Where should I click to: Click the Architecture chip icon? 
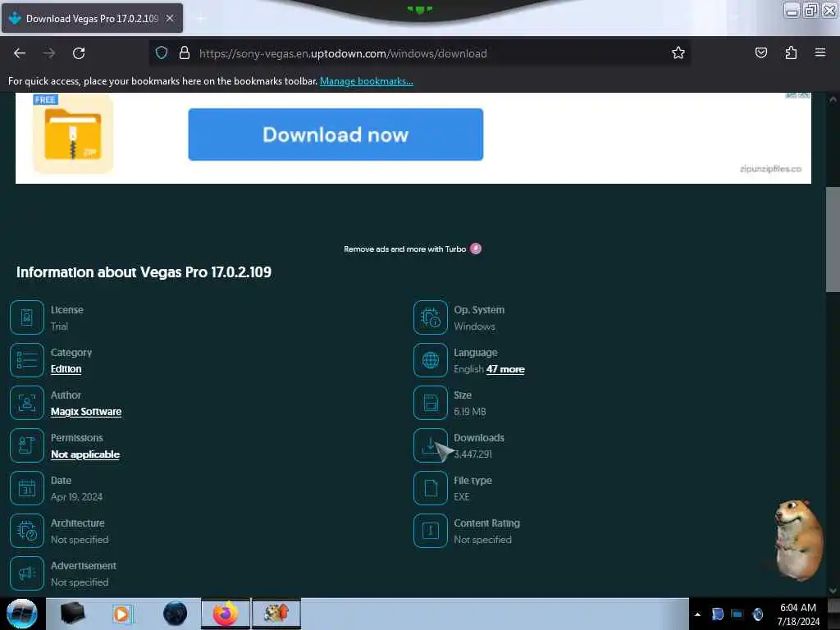coord(27,531)
